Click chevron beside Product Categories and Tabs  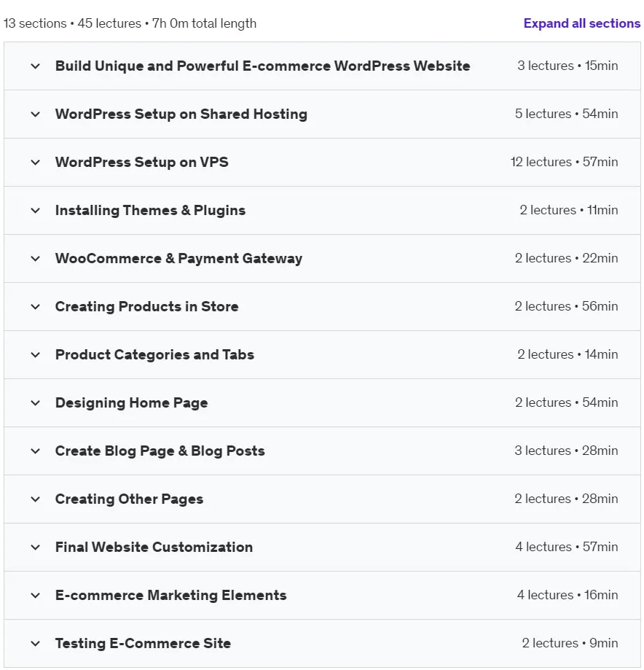click(36, 354)
